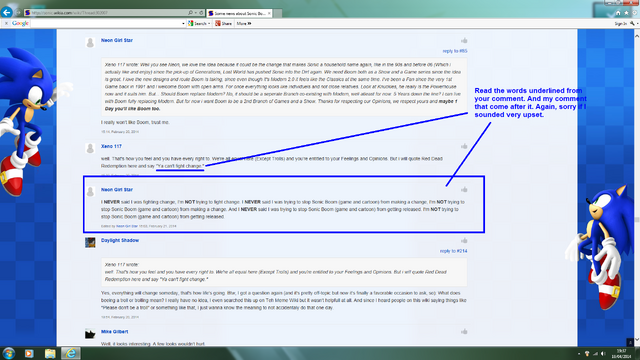Open the browser Tools gear icon

coord(635,13)
